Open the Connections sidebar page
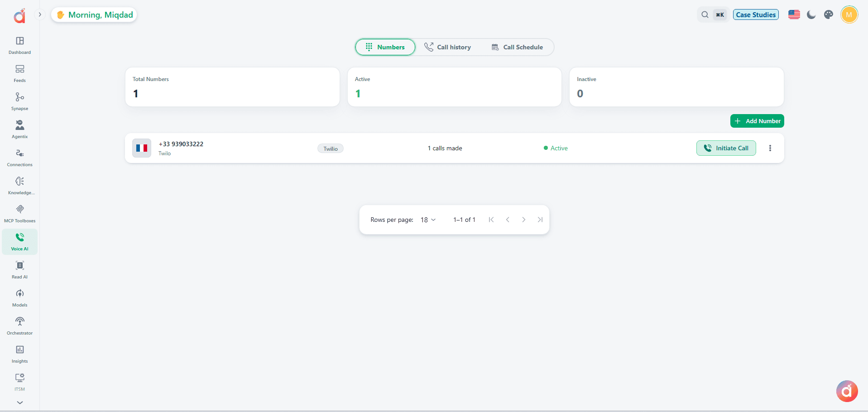Screen dimensions: 868x412 click(20, 158)
